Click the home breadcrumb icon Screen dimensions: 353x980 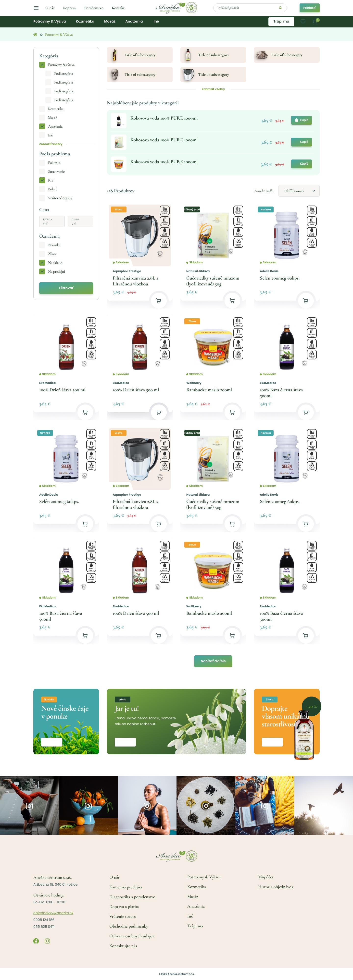[x=35, y=35]
